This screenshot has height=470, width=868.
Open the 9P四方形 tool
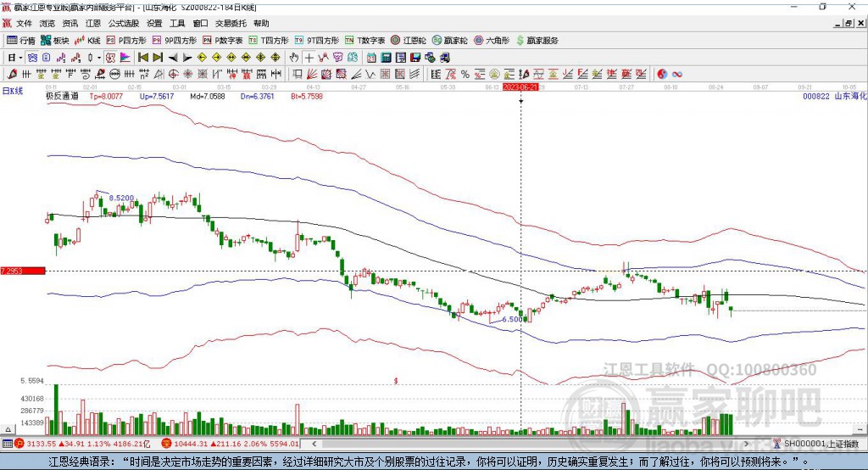(x=175, y=41)
